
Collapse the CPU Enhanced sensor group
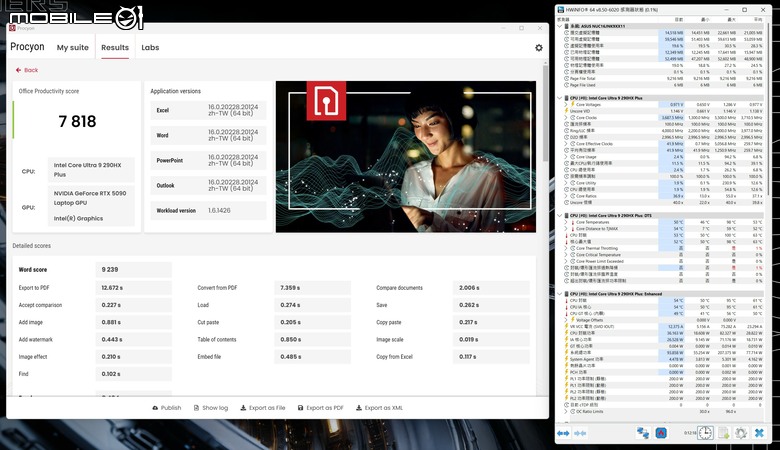pyautogui.click(x=560, y=294)
